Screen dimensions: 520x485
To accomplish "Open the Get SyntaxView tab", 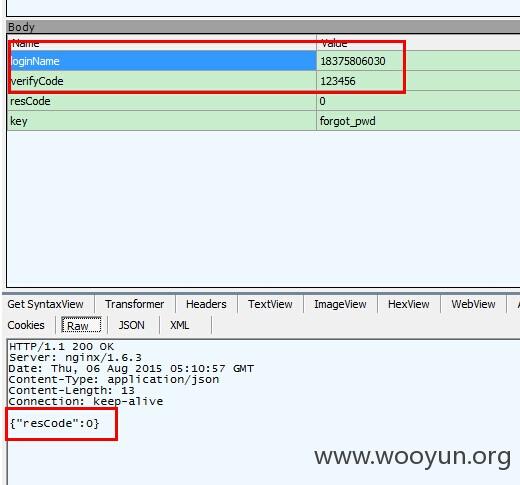I will 45,304.
